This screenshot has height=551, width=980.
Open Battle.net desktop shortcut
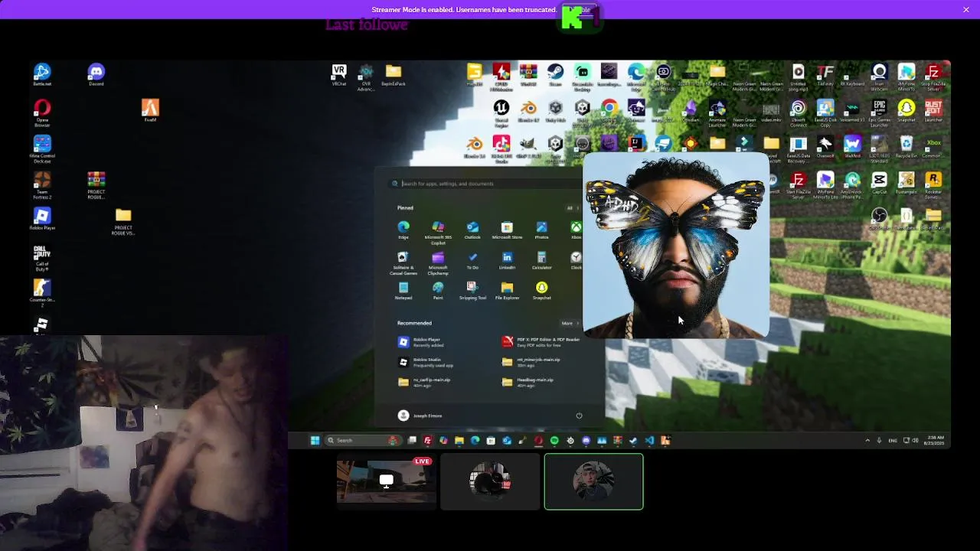click(x=42, y=75)
